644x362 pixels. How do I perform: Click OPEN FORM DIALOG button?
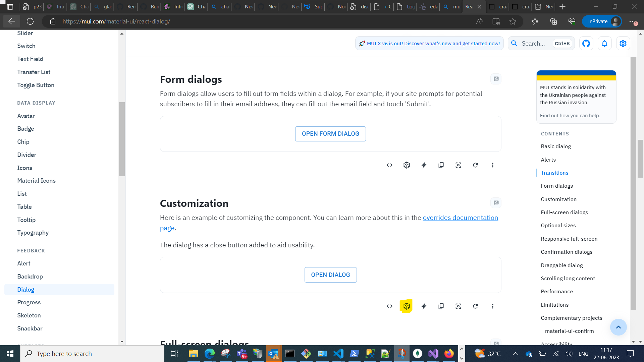(330, 133)
